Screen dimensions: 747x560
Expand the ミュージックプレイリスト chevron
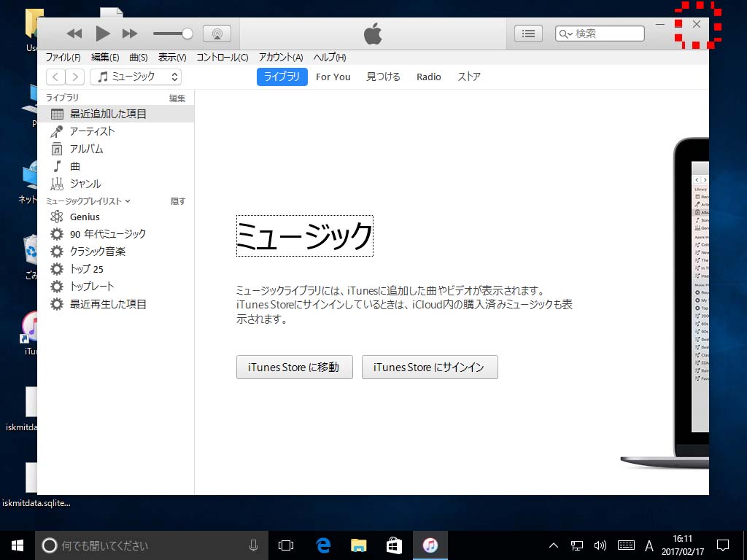coord(128,201)
